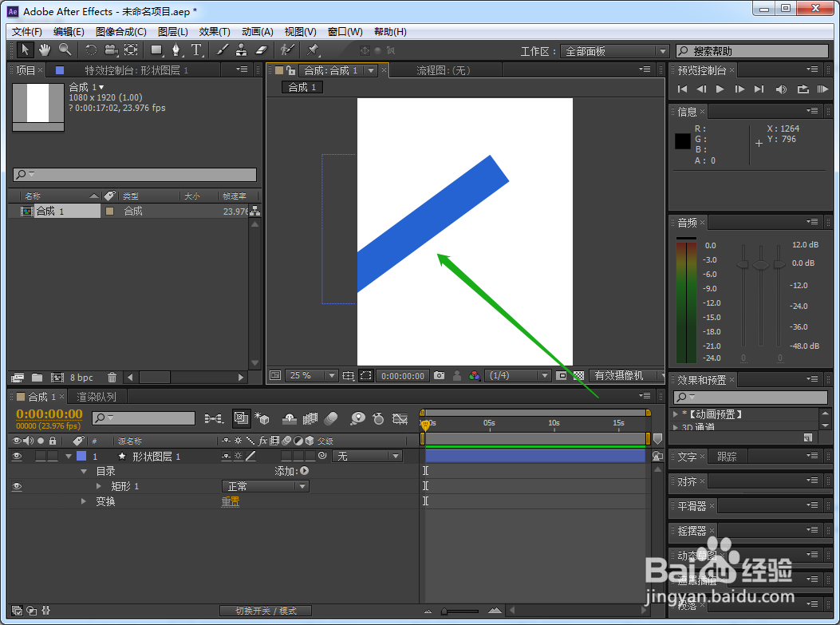The height and width of the screenshot is (625, 840).
Task: Click the new composition icon in project panel
Action: click(57, 378)
